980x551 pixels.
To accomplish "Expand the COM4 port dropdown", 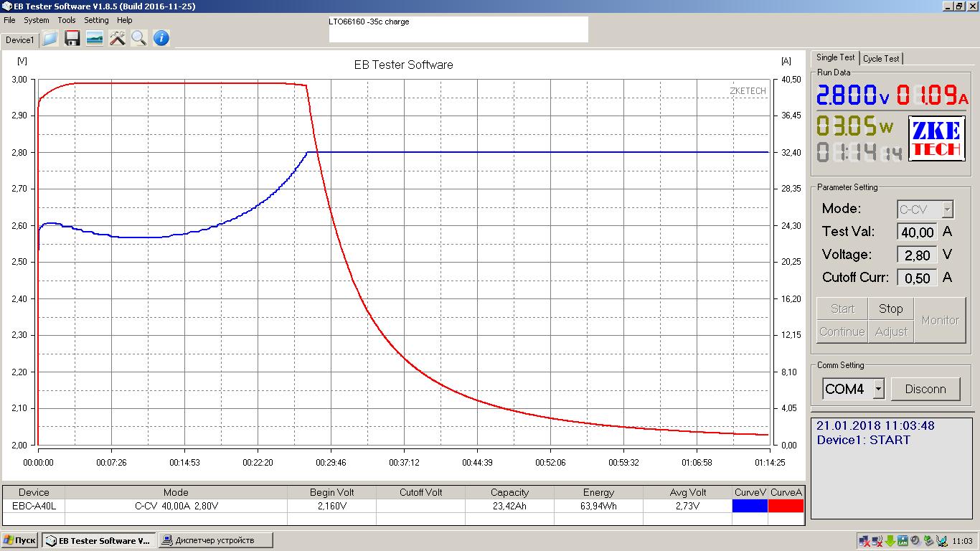I will tap(878, 389).
